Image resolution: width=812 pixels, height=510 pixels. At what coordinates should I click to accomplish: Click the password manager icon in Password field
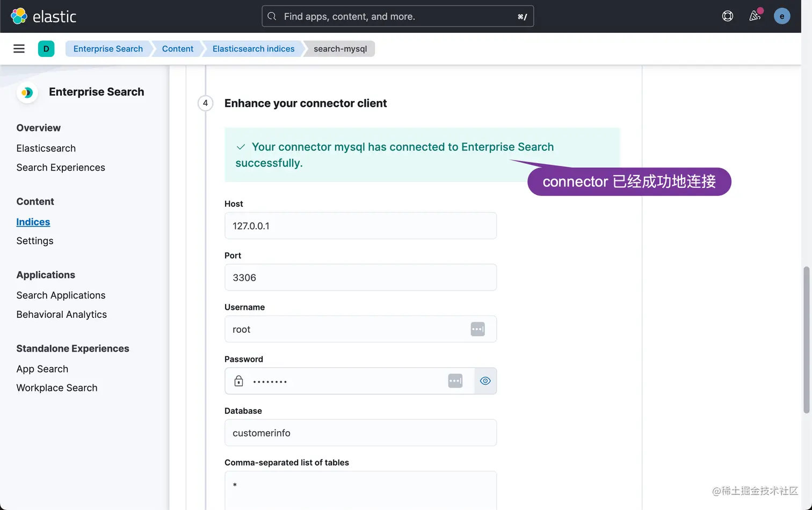point(455,381)
